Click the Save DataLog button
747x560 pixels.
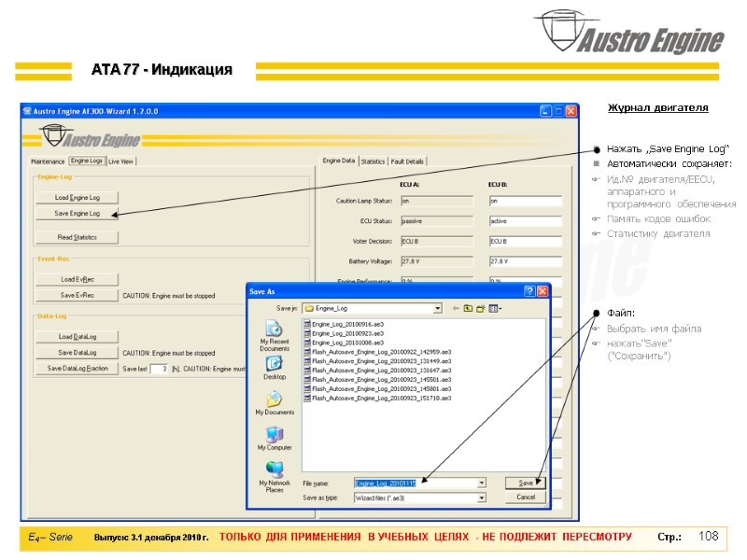coord(78,353)
